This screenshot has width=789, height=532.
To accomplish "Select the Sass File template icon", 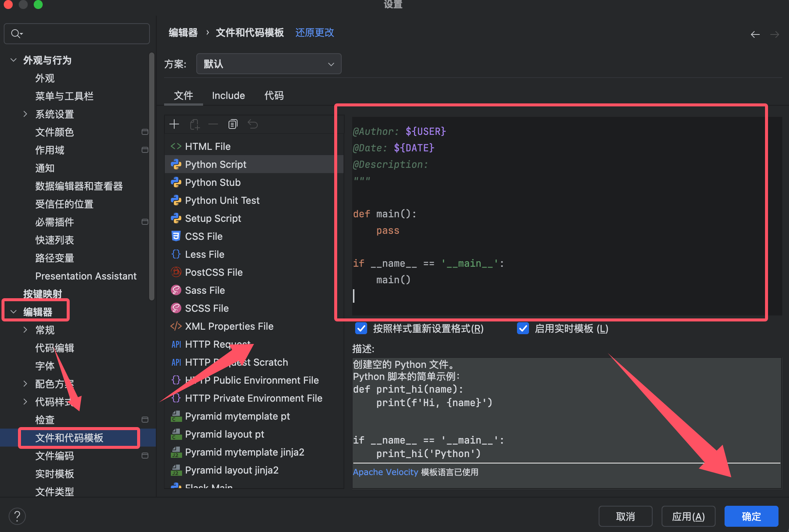I will 176,290.
